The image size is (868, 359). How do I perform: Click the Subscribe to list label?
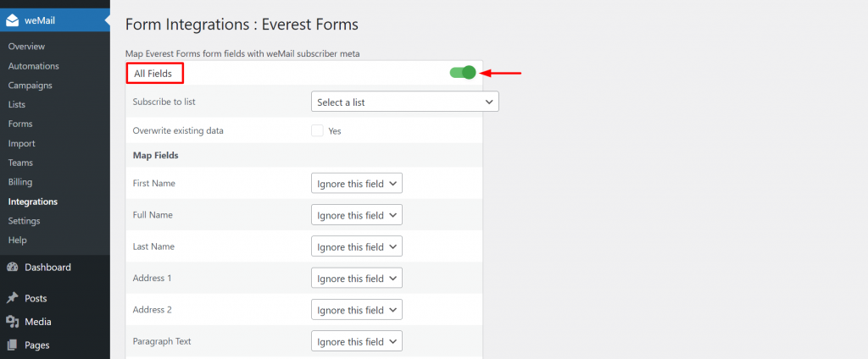164,102
